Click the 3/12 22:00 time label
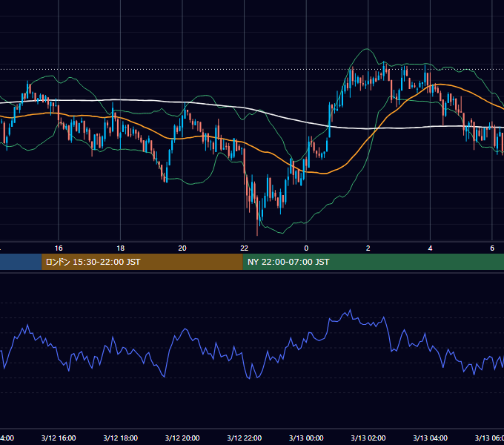This screenshot has height=445, width=504. 245,438
